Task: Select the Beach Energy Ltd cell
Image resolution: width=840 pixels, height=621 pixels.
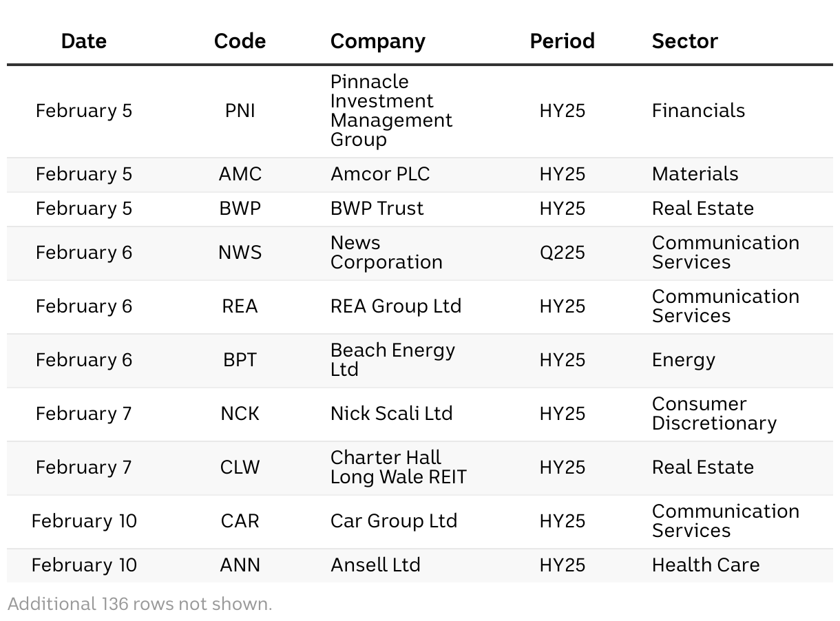Action: (392, 360)
